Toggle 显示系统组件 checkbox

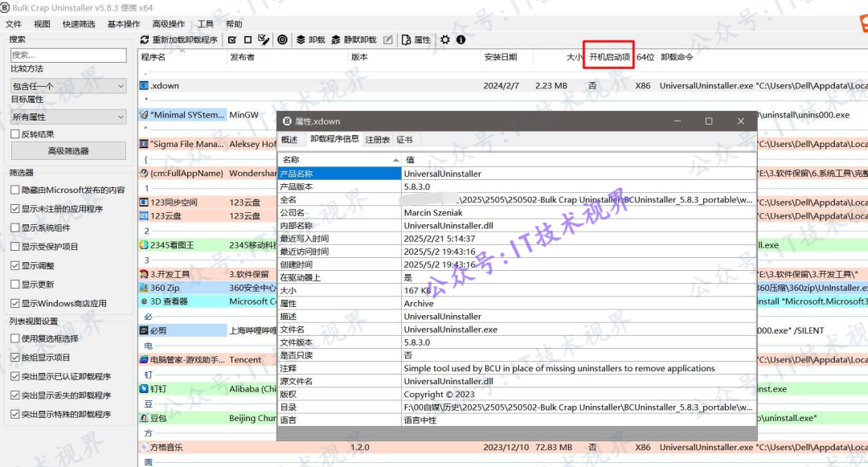[15, 227]
